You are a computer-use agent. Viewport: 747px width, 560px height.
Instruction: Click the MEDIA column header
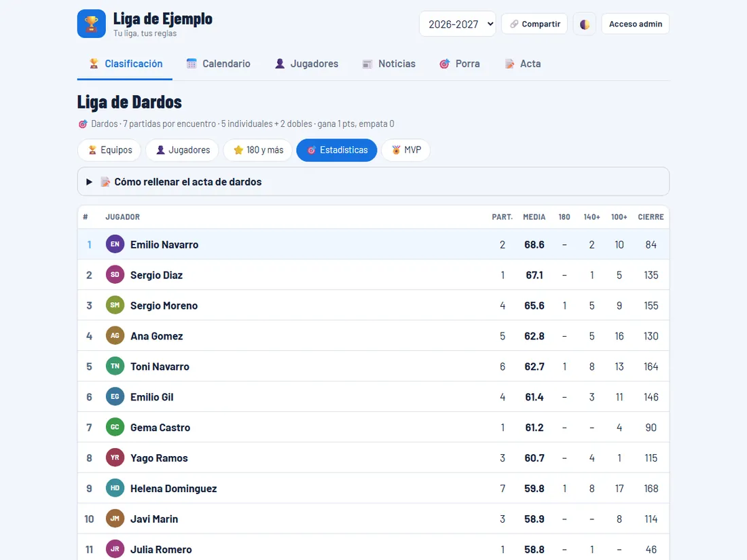click(534, 217)
